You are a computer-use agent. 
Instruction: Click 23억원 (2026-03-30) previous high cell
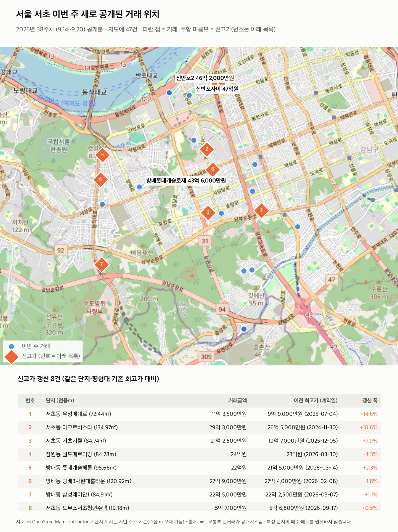click(312, 454)
